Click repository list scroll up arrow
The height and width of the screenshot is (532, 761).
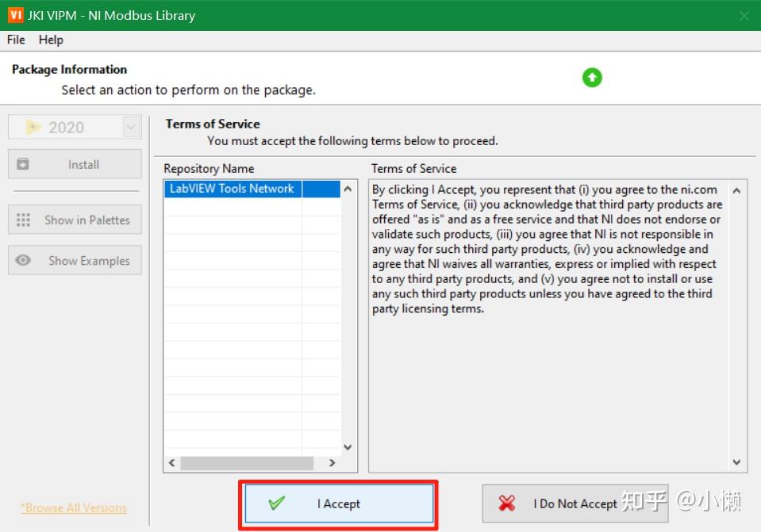348,189
